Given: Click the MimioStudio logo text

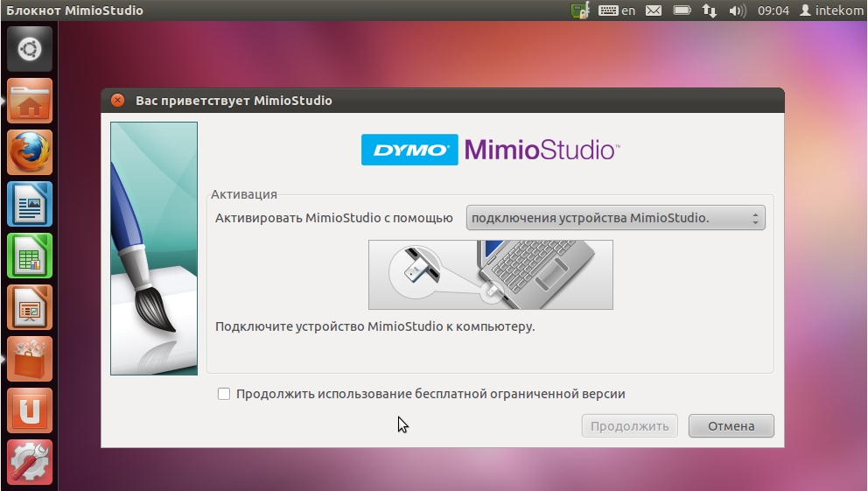Looking at the screenshot, I should point(542,150).
